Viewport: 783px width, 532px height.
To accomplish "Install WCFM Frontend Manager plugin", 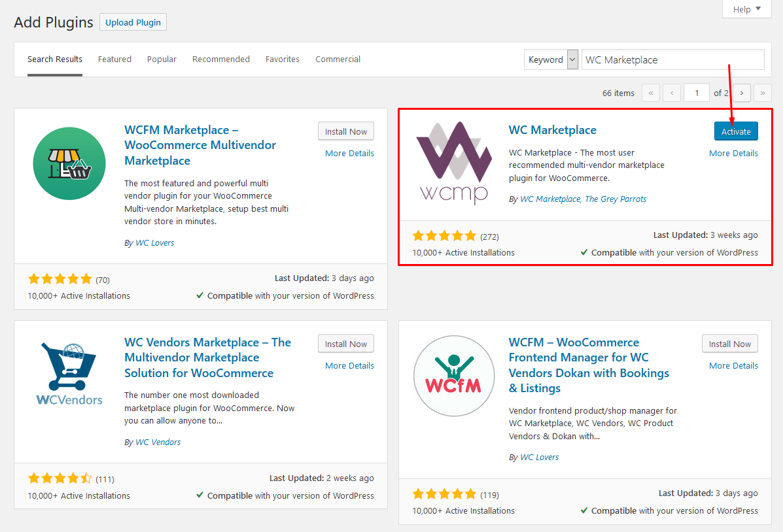I will tap(730, 344).
